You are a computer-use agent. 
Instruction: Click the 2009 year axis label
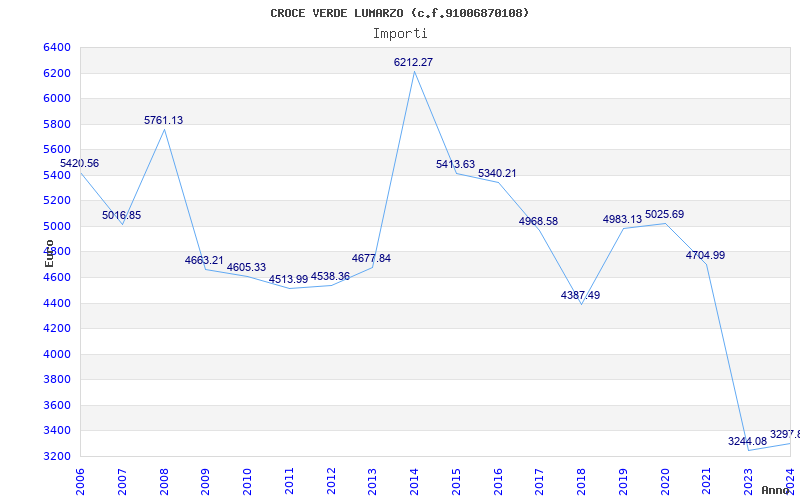point(206,482)
